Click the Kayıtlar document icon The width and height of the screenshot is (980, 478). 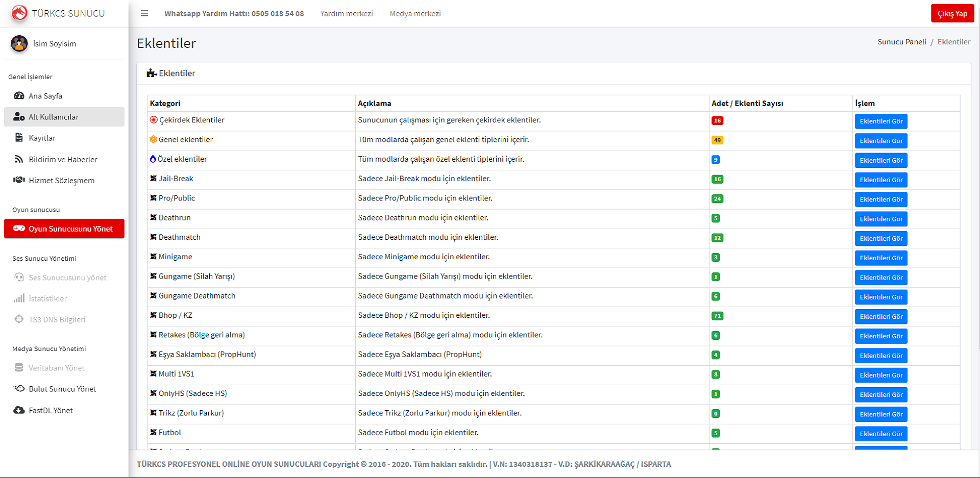pos(19,138)
